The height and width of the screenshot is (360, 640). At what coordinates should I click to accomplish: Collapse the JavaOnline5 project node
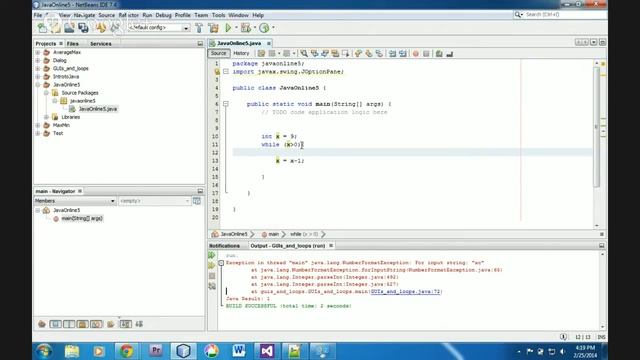coord(38,85)
